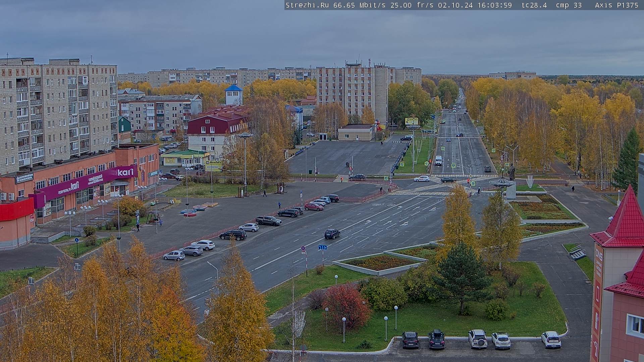This screenshot has width=644, height=362.
Task: Click the 25.00 fr/s frame rate value
Action: tap(411, 5)
